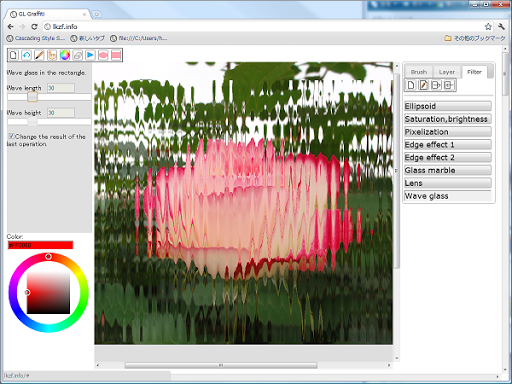Click the 'Color:' label
Viewport: 512px width, 384px height.
15,236
